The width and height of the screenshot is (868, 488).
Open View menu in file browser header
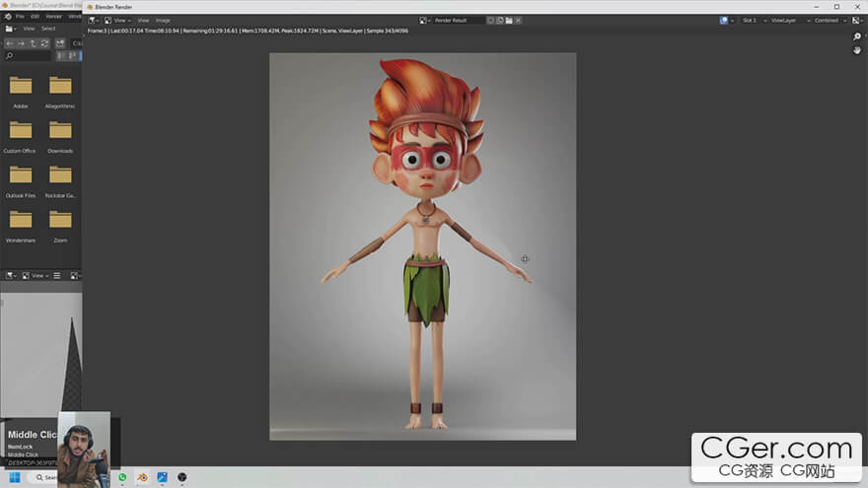(x=29, y=29)
